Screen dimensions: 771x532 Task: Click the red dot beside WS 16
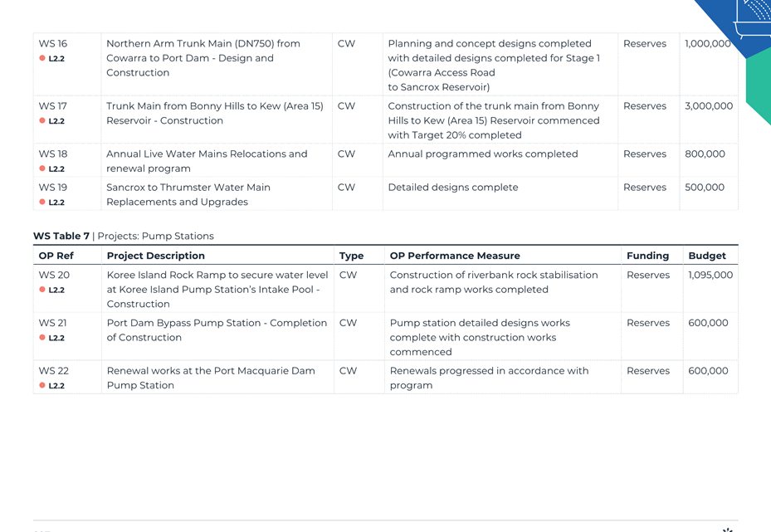point(42,58)
